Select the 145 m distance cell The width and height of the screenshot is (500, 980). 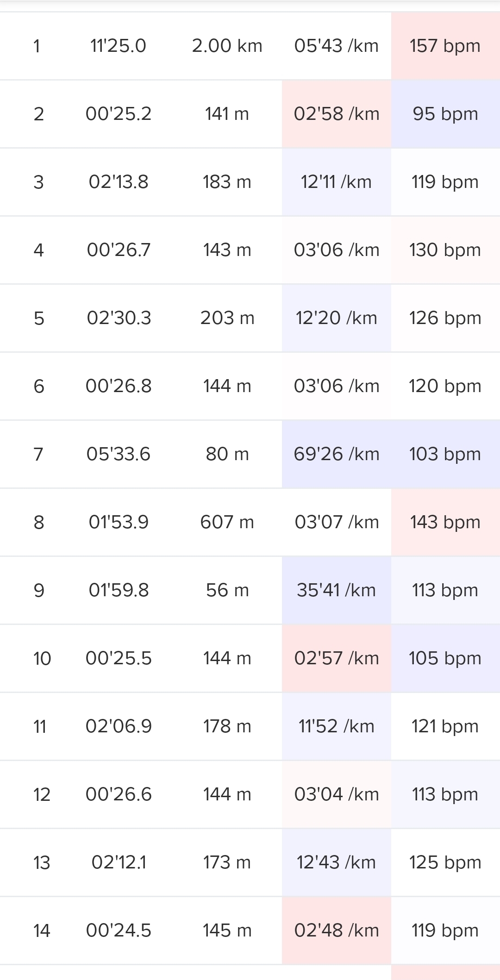[x=227, y=930]
